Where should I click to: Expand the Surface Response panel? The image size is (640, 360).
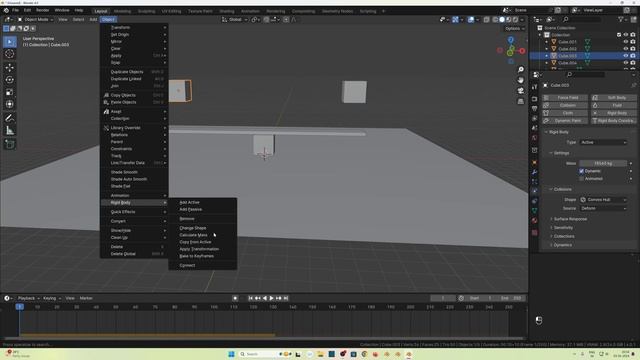[x=570, y=219]
